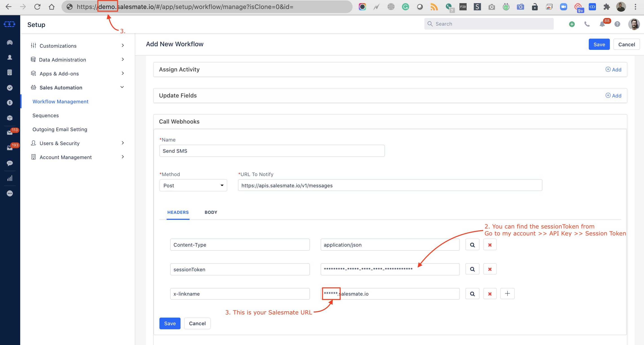Click magnifier icon for sessionToken header row
This screenshot has height=345, width=644.
472,269
